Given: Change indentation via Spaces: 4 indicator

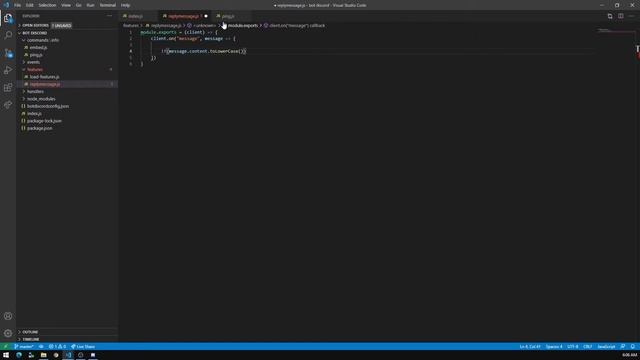Looking at the screenshot, I should click(x=554, y=347).
